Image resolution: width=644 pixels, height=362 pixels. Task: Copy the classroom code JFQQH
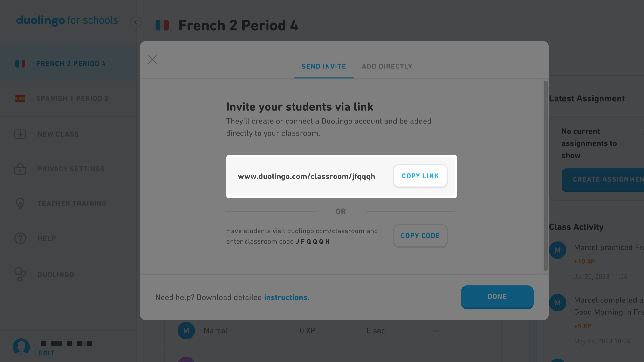420,236
